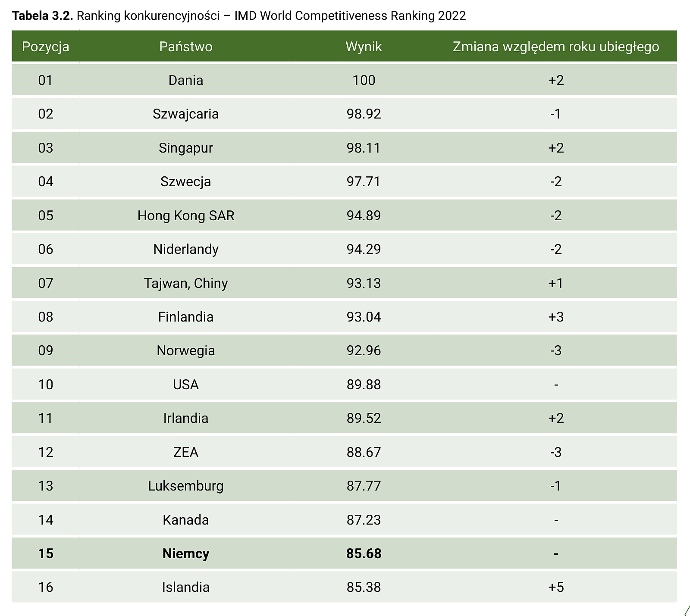
Task: Select the 'Dania' country cell
Action: [x=186, y=80]
